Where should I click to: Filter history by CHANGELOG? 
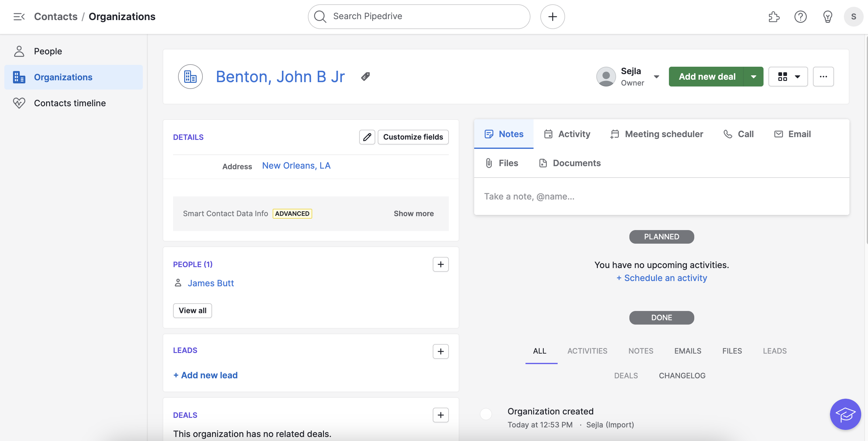pyautogui.click(x=682, y=375)
